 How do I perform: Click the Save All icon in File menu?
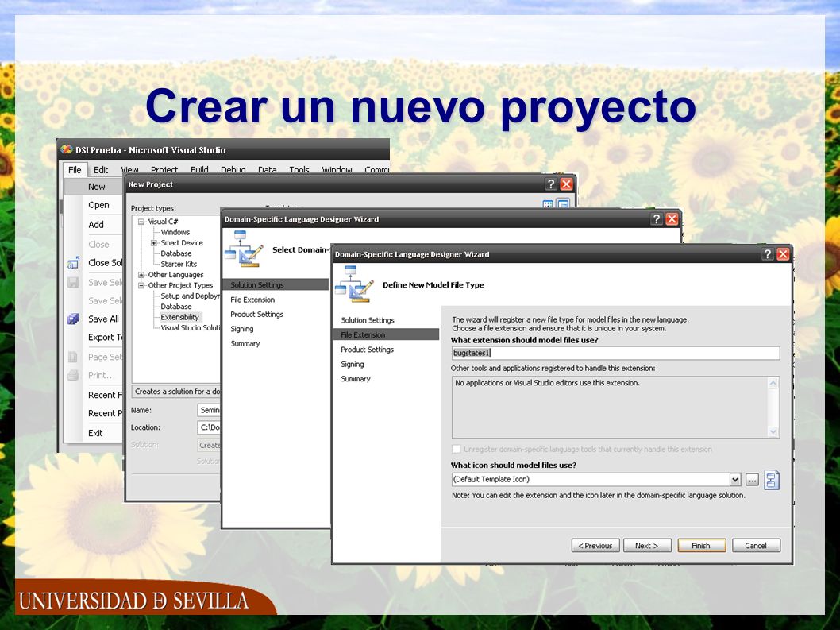73,319
